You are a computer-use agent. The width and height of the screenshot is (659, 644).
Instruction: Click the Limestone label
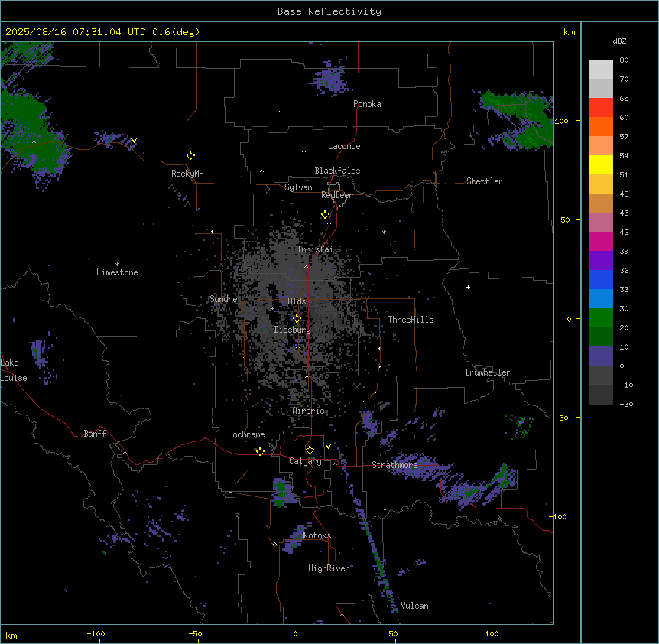(117, 272)
